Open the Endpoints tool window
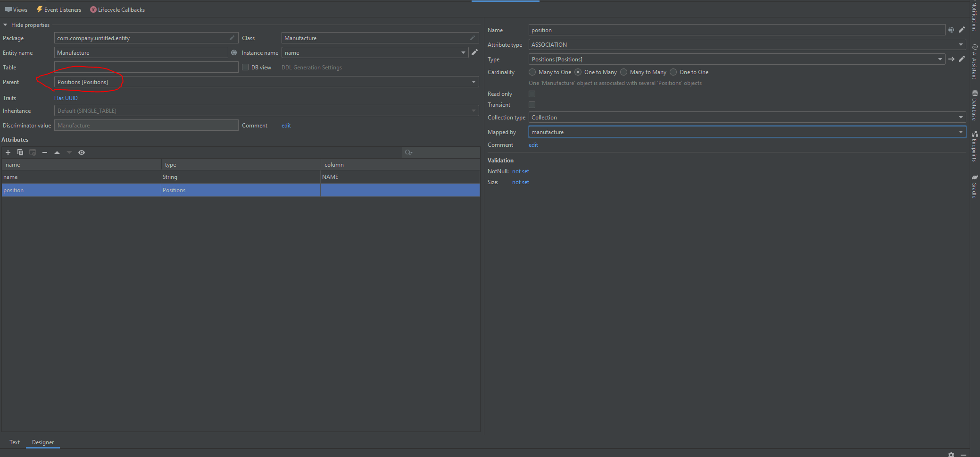Viewport: 980px width, 457px height. (x=975, y=146)
